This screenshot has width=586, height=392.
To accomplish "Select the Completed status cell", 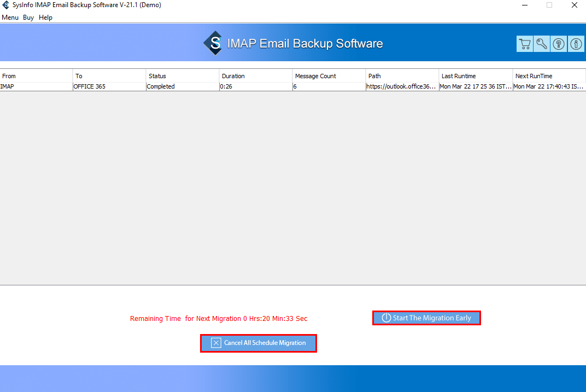I will 183,86.
